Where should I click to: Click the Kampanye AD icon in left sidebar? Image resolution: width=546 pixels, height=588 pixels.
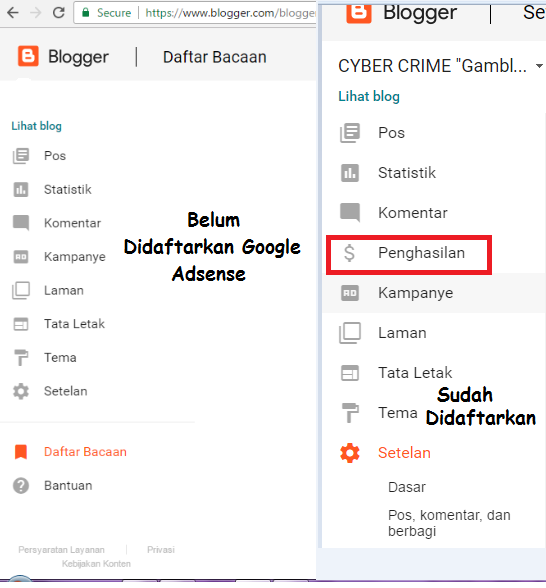(x=21, y=257)
